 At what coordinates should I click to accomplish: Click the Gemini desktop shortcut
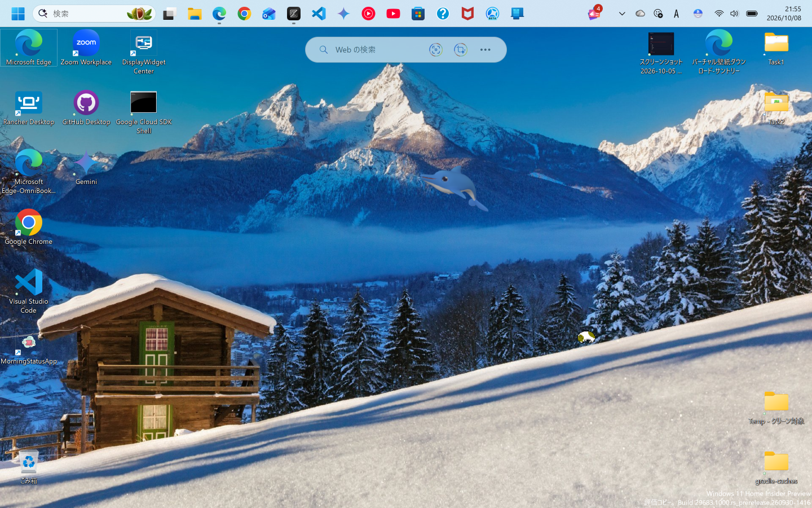point(86,168)
